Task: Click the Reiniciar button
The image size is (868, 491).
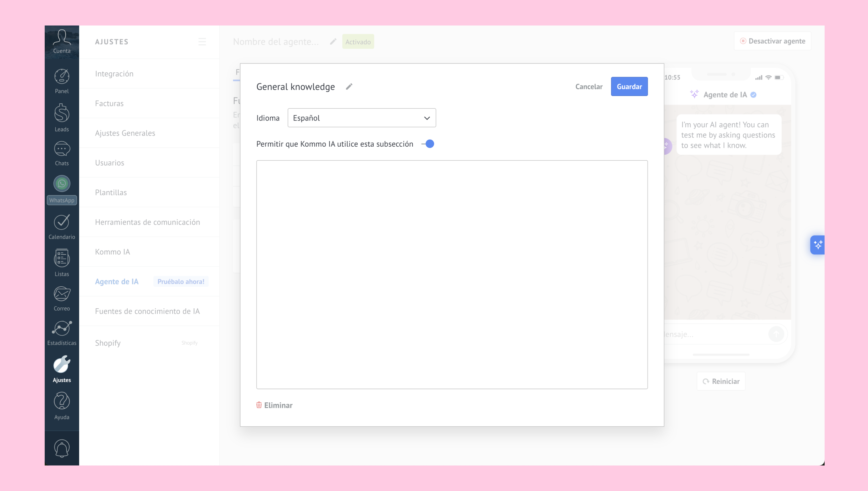Action: click(721, 381)
